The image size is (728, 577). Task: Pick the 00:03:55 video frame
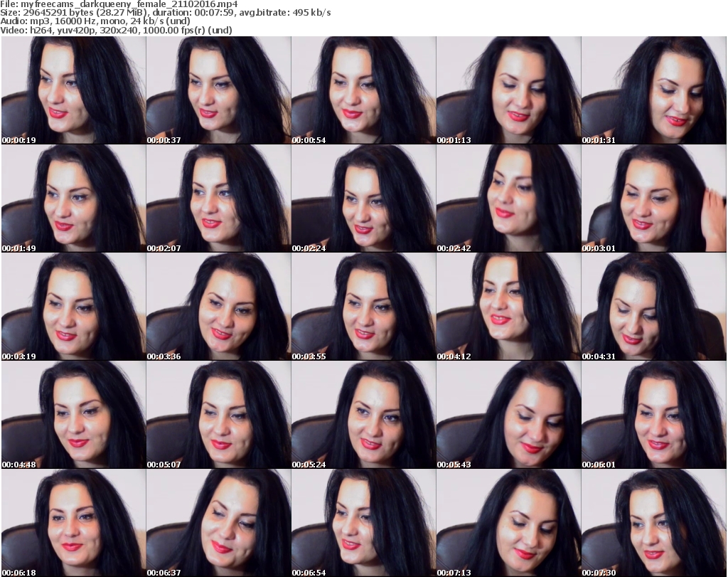pos(363,307)
